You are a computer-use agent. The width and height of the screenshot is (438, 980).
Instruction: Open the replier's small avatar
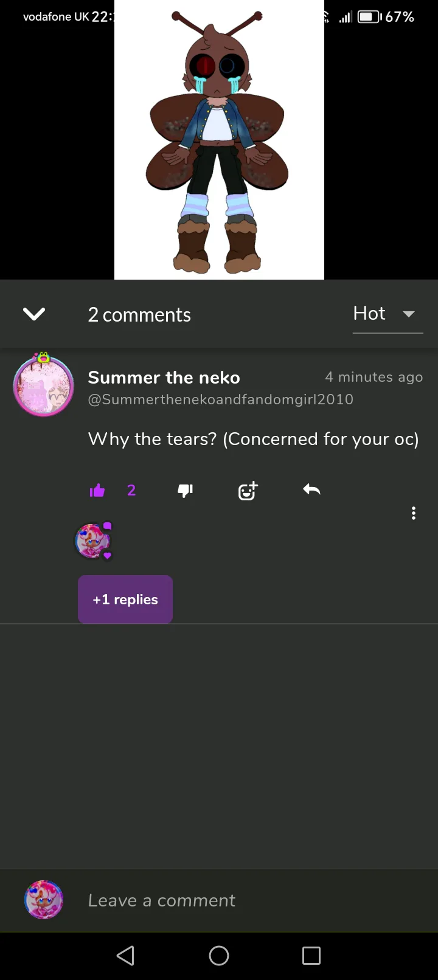tap(92, 540)
